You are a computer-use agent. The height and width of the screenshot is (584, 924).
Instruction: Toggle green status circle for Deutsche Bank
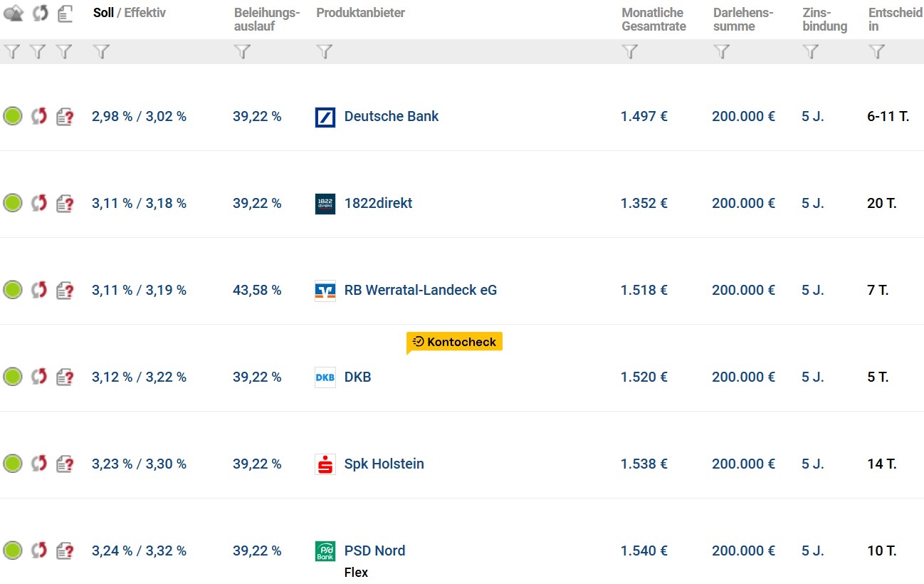tap(13, 116)
